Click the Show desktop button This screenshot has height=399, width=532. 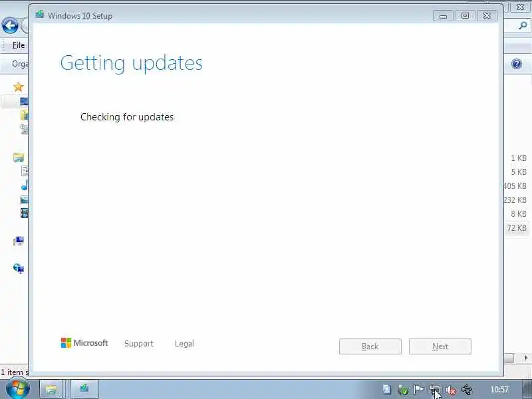527,390
